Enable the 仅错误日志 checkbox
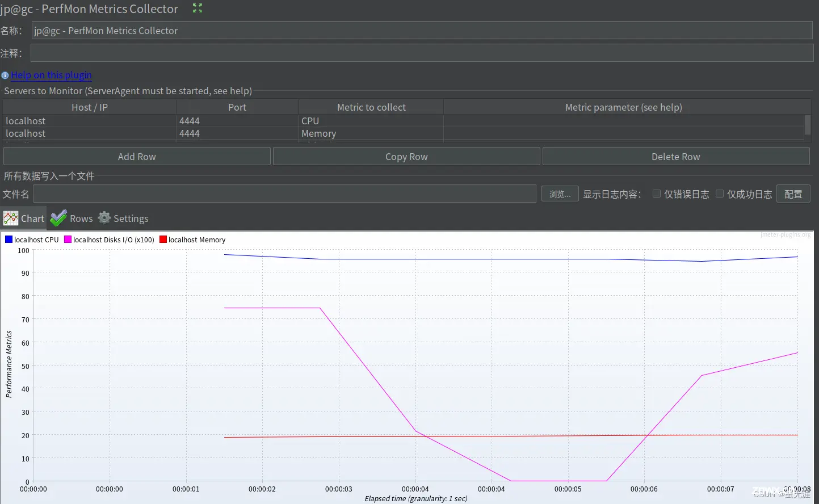 [657, 194]
